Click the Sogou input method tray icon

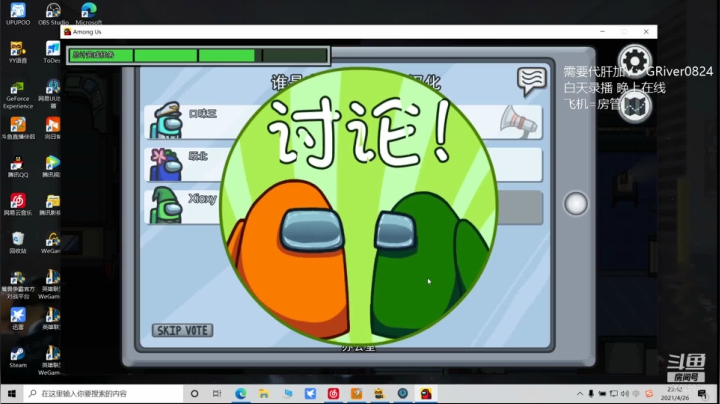649,394
